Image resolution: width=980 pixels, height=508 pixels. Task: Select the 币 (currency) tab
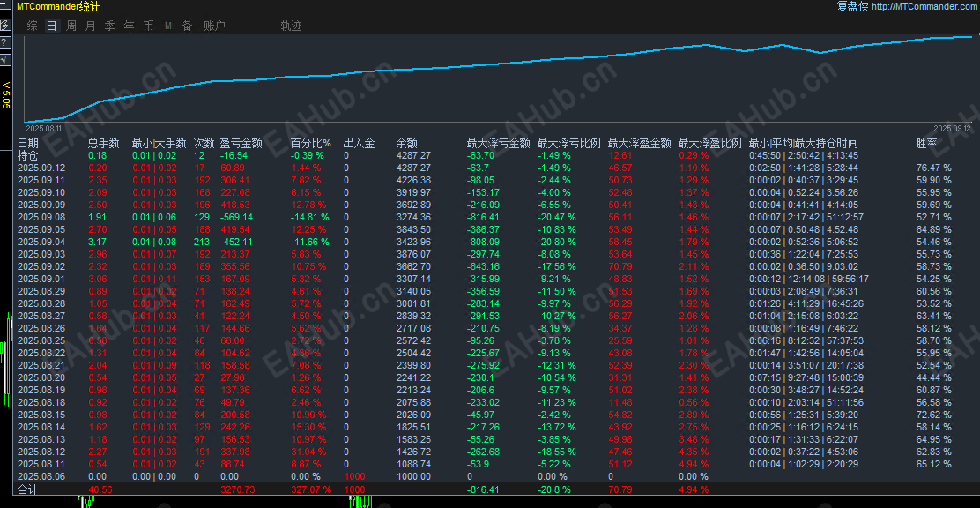pos(148,26)
